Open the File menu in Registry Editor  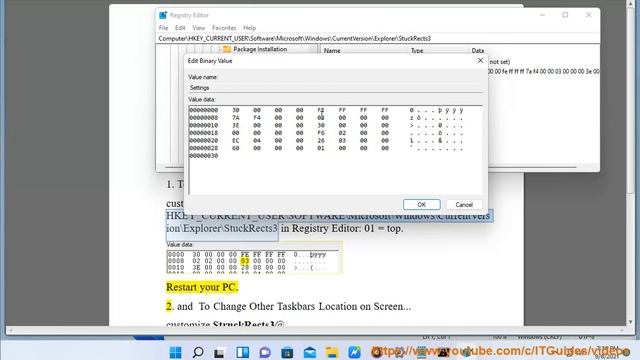click(x=163, y=28)
